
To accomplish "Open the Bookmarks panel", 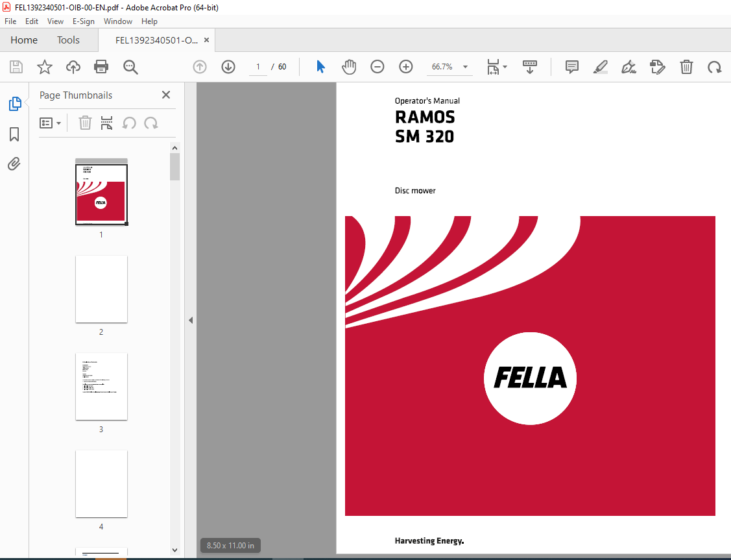I will pyautogui.click(x=14, y=134).
